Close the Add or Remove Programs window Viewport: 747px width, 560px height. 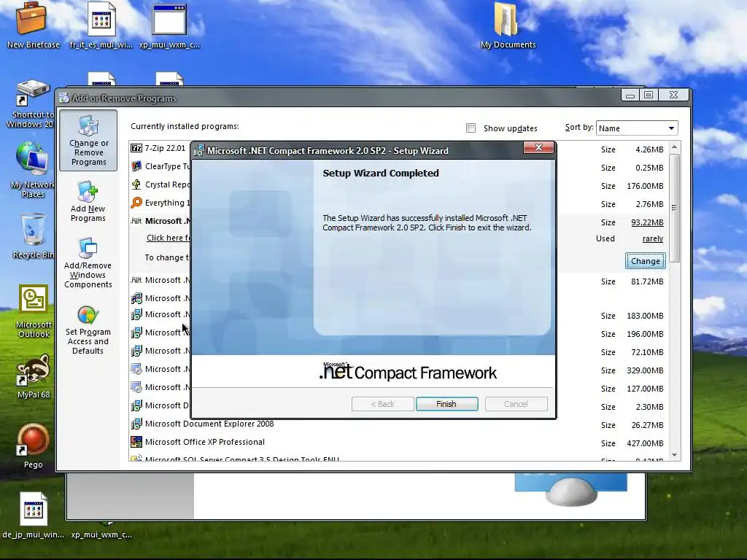click(673, 95)
